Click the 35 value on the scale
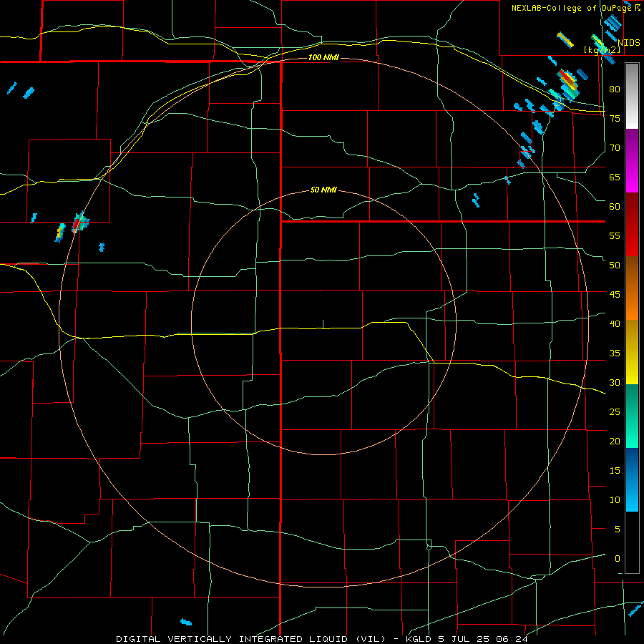 (x=615, y=353)
